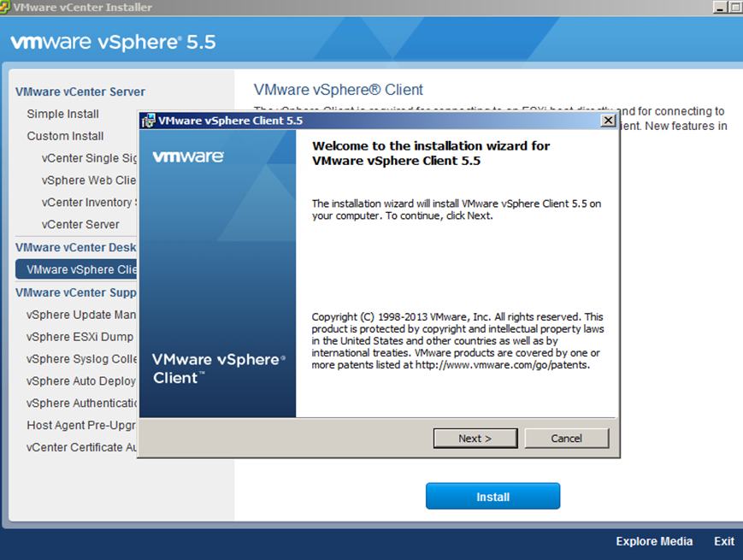Click Exit in the bottom bar
This screenshot has height=560, width=743.
724,541
